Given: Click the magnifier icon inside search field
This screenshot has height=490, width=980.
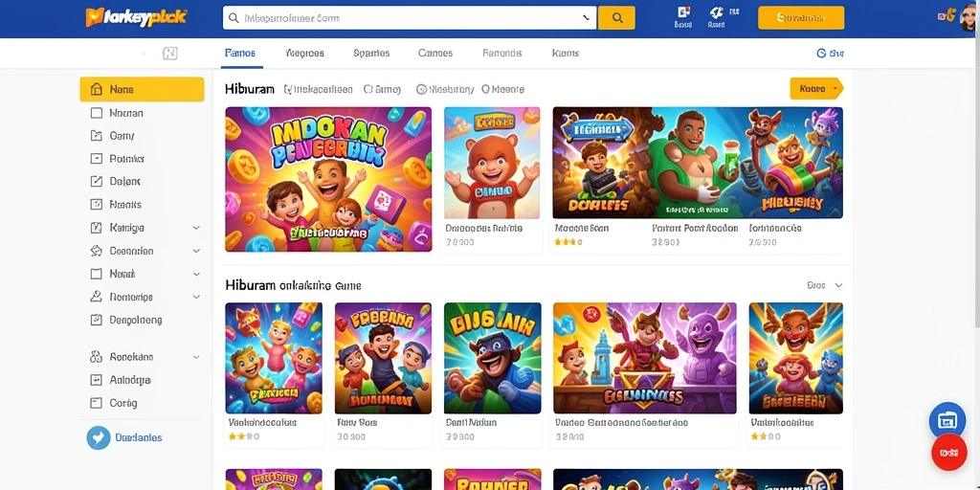Looking at the screenshot, I should pos(234,19).
